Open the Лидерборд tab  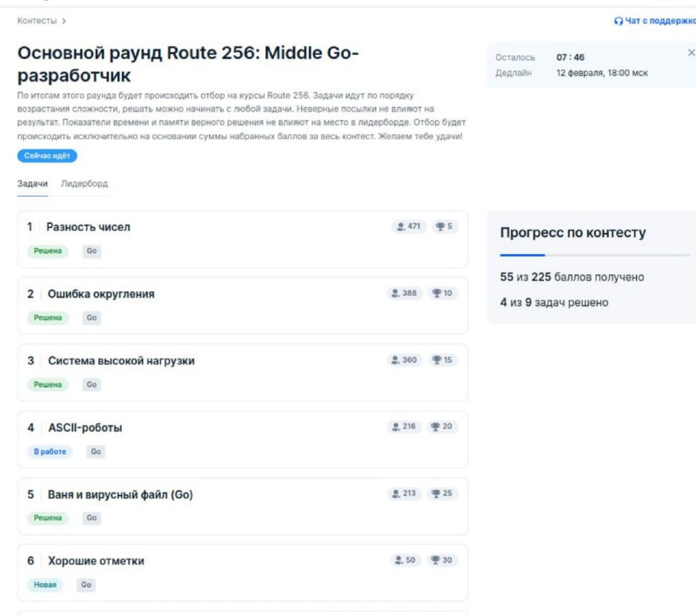click(x=84, y=184)
